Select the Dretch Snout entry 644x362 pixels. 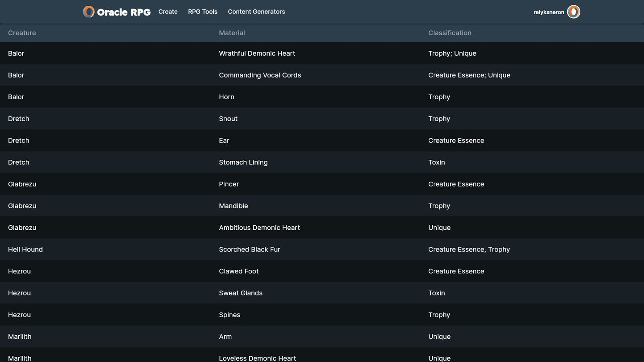tap(228, 119)
